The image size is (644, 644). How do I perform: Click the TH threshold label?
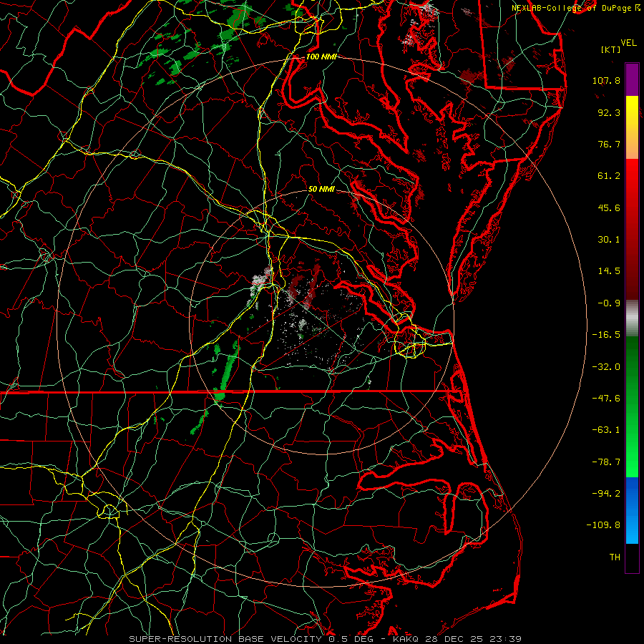tap(615, 557)
